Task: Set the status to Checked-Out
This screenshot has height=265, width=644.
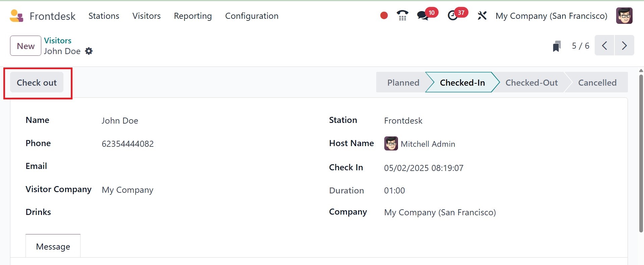Action: pos(531,83)
